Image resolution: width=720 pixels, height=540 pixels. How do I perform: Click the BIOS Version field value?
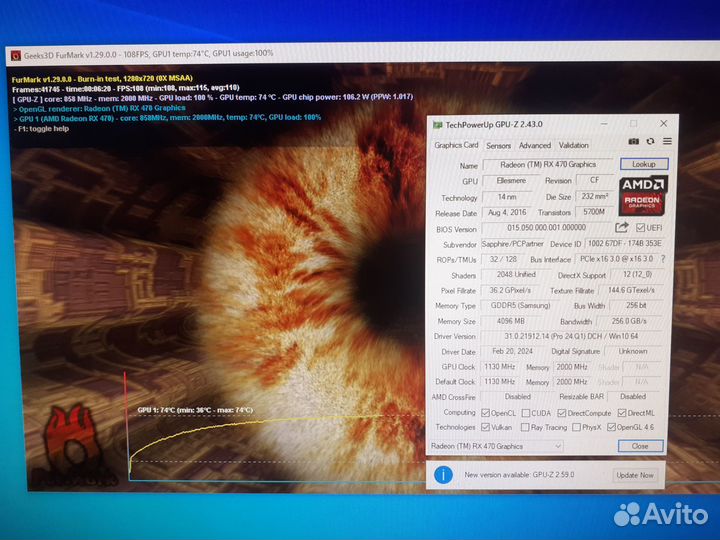coord(546,228)
